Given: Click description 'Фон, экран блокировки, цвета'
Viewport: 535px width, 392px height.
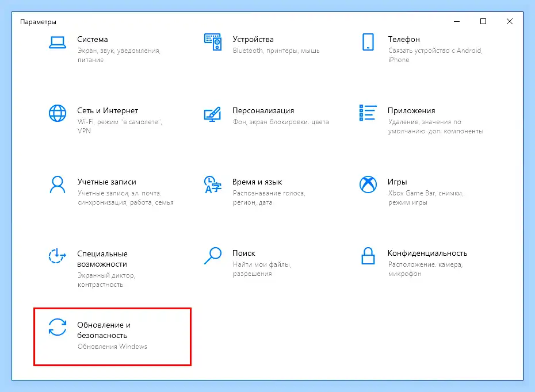Looking at the screenshot, I should tap(281, 122).
